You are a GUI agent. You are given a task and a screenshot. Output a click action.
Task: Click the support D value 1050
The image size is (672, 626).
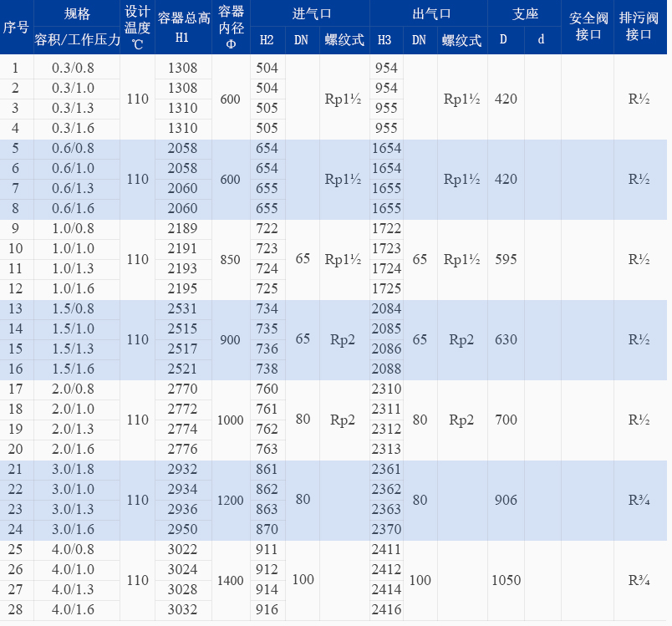507,580
